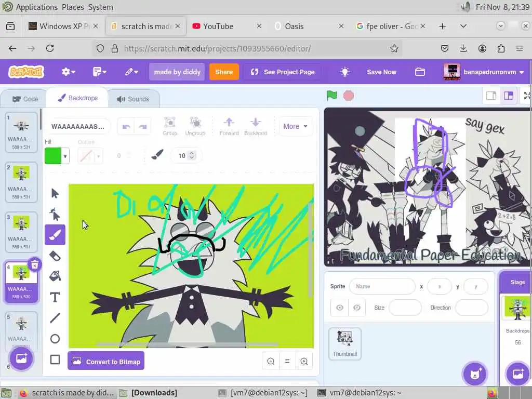Select the Brush tool in toolbox
Viewport: 532px width, 399px height.
[55, 235]
